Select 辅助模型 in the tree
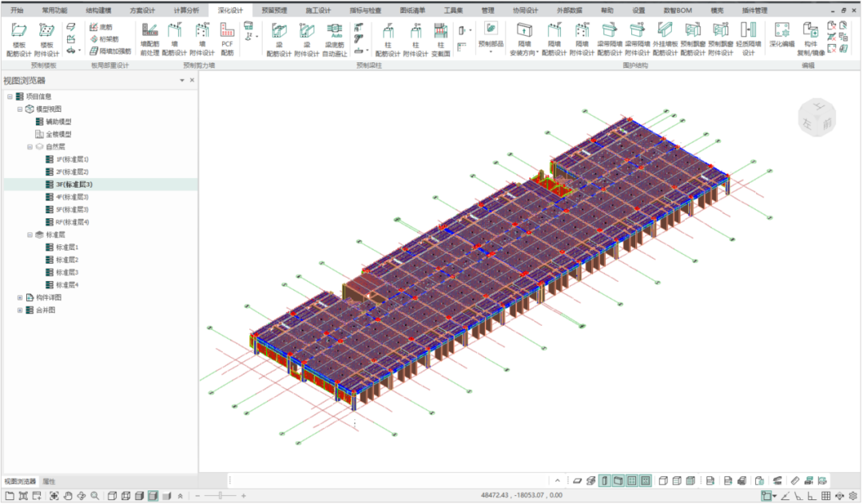This screenshot has width=863, height=504. pyautogui.click(x=58, y=121)
